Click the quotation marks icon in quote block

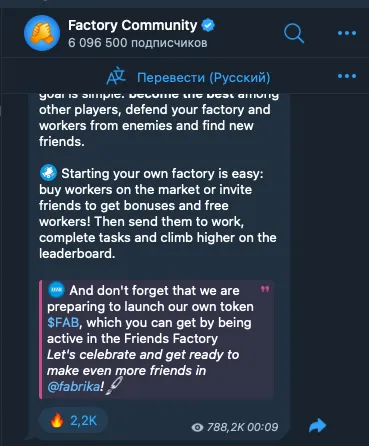tap(265, 289)
